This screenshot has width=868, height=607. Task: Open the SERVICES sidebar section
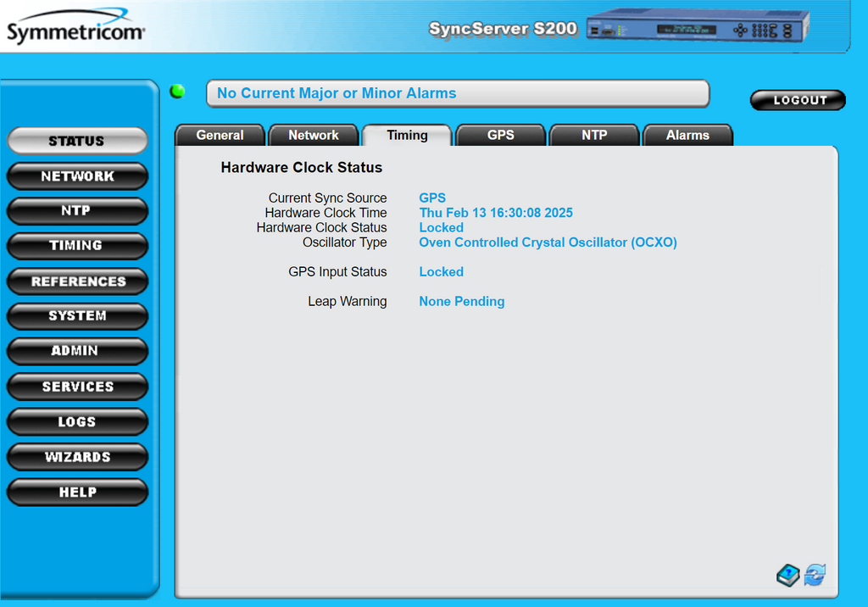77,387
